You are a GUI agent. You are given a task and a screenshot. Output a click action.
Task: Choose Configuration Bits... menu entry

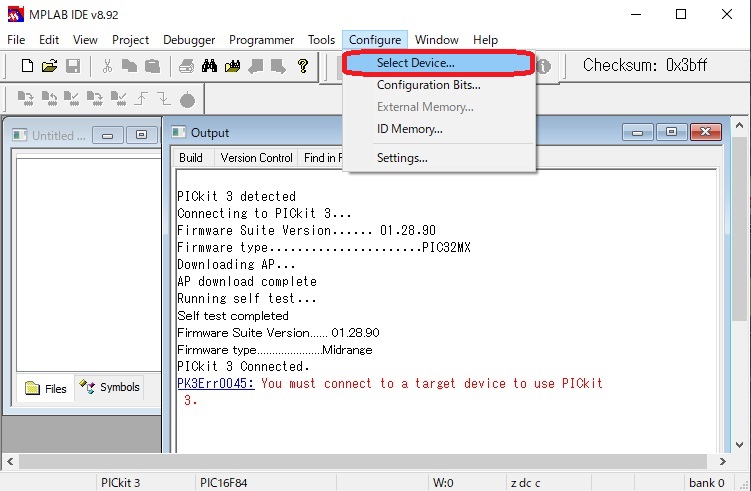pyautogui.click(x=439, y=85)
